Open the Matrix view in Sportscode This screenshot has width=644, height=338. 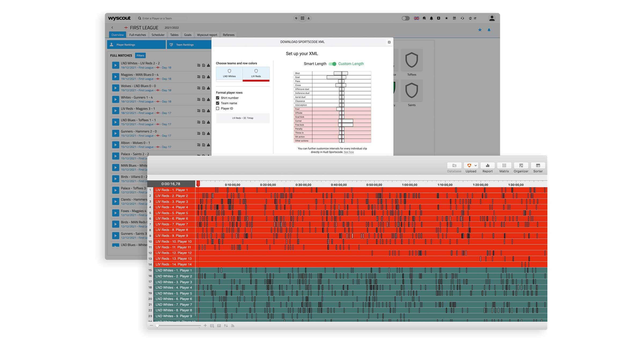504,166
